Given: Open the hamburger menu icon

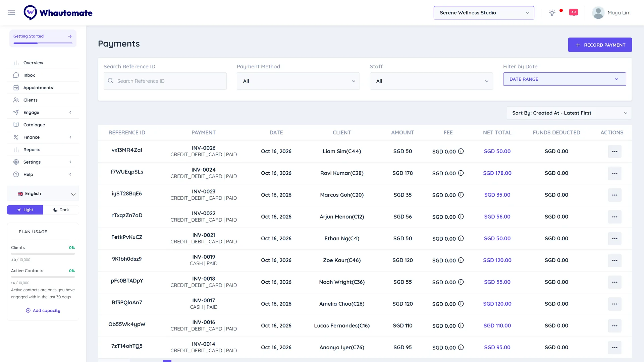Looking at the screenshot, I should (x=11, y=13).
